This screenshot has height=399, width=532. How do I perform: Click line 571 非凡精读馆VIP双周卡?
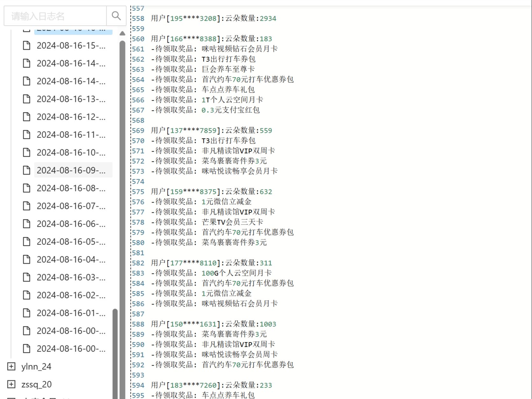213,151
